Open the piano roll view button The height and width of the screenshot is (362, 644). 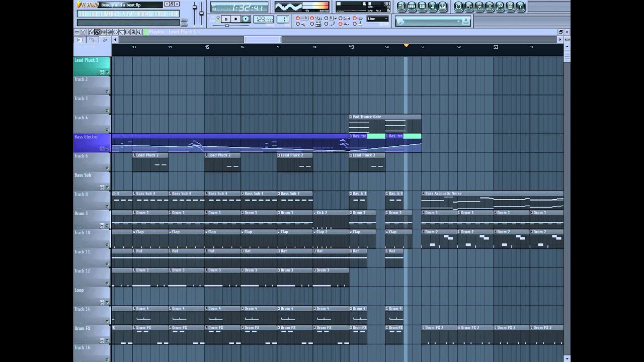pyautogui.click(x=422, y=7)
